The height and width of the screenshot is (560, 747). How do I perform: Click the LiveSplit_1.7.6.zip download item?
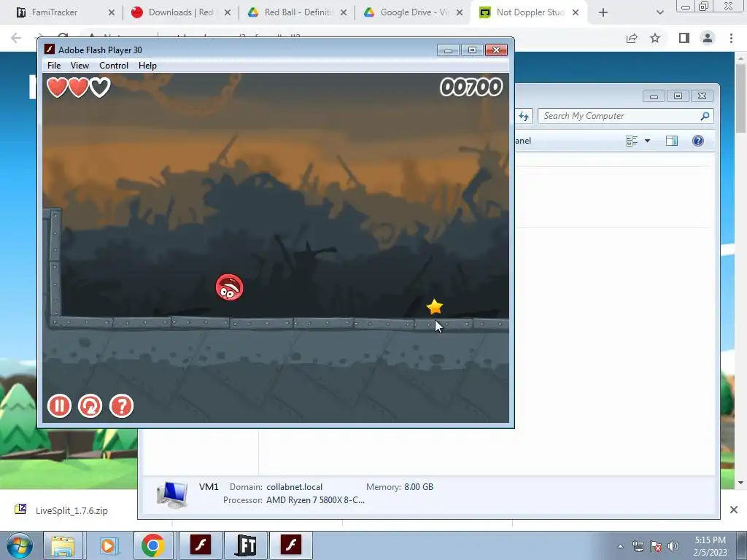pos(62,510)
